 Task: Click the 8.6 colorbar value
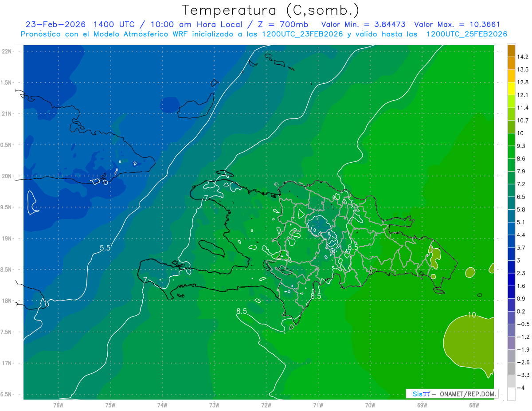(521, 159)
